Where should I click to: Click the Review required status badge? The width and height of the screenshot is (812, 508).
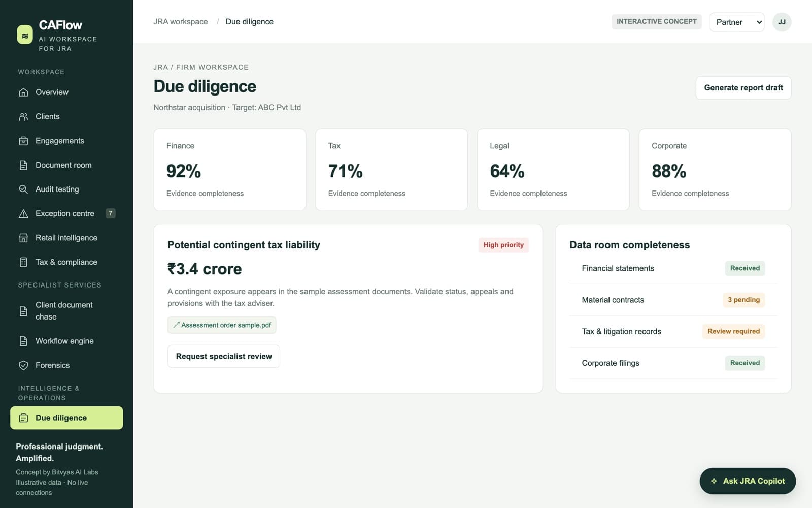[x=733, y=331]
